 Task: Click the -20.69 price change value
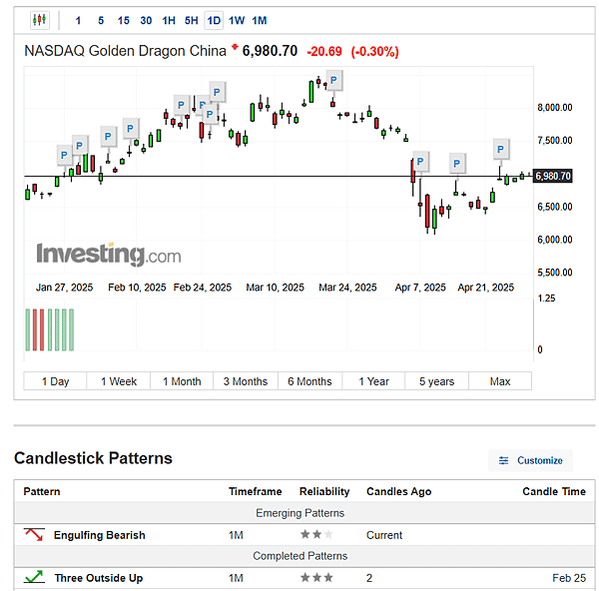[x=324, y=51]
